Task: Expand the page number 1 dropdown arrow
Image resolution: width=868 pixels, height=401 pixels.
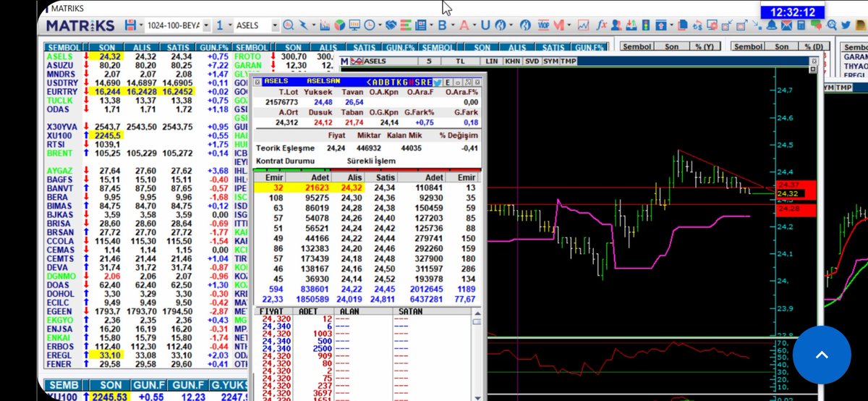Action: tap(229, 25)
